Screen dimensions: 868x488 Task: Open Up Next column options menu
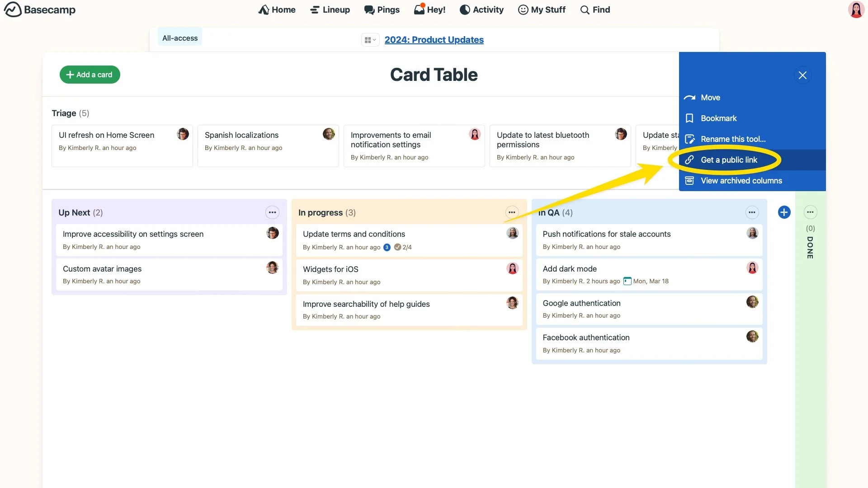coord(272,212)
